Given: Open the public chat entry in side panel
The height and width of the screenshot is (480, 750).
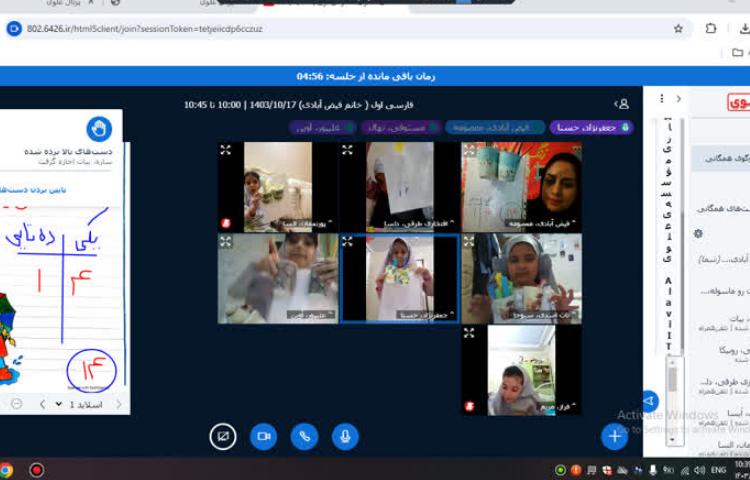Looking at the screenshot, I should click(x=720, y=158).
